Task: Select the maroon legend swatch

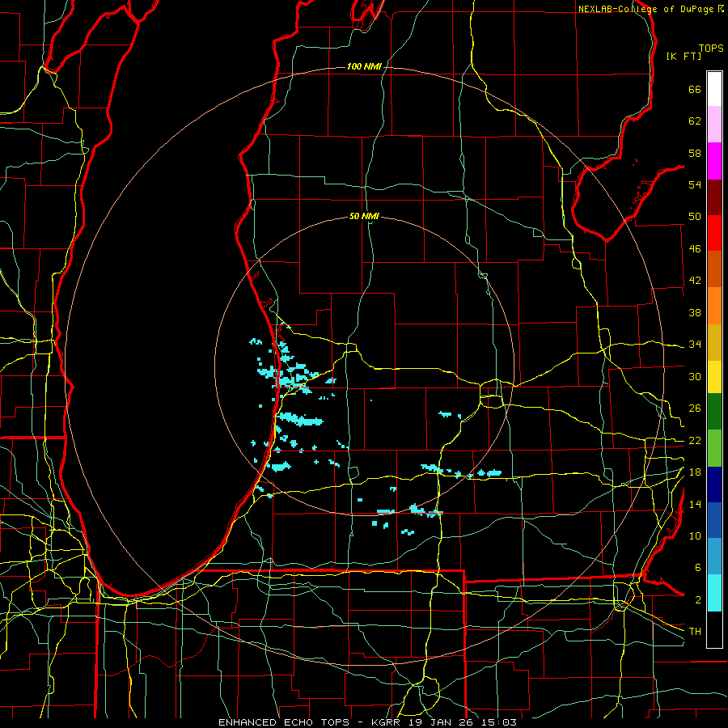Action: pyautogui.click(x=714, y=197)
